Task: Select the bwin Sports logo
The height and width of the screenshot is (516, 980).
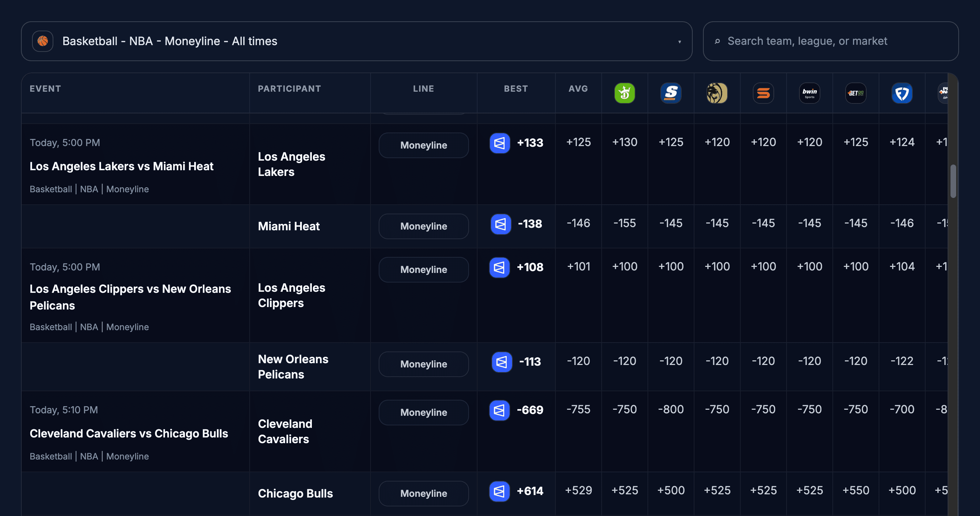Action: (x=810, y=93)
